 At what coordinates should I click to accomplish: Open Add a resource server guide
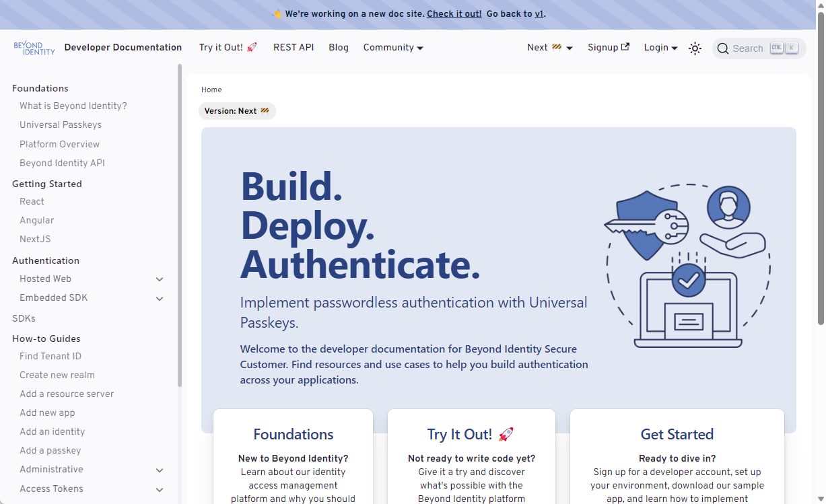(x=67, y=394)
